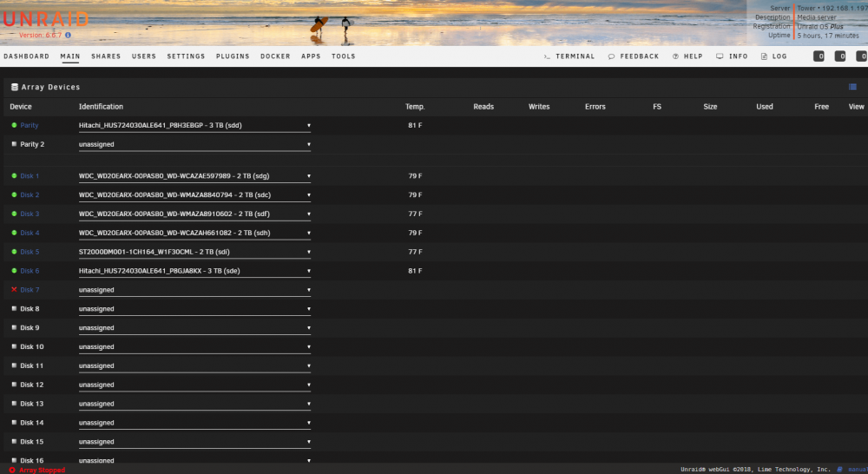Open the system Log

click(x=774, y=56)
